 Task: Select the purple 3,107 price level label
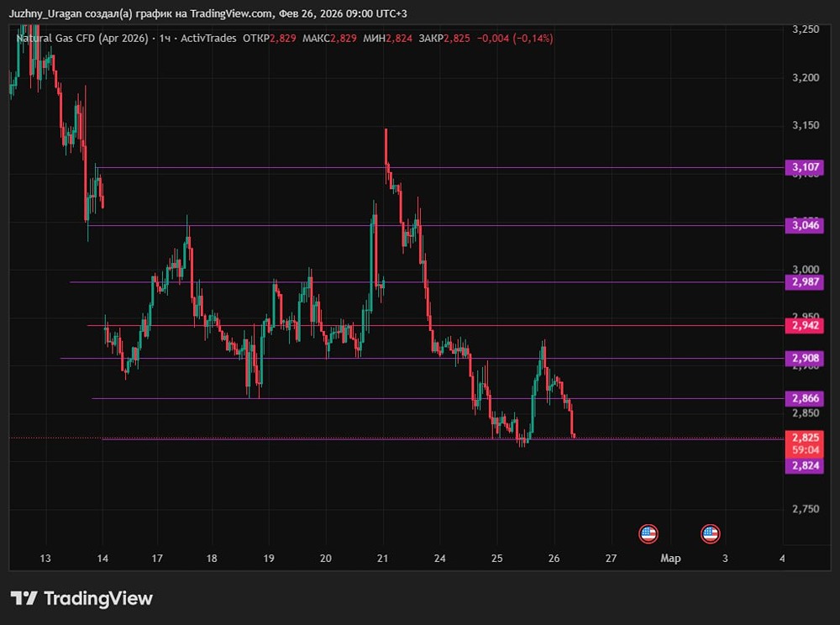click(805, 167)
